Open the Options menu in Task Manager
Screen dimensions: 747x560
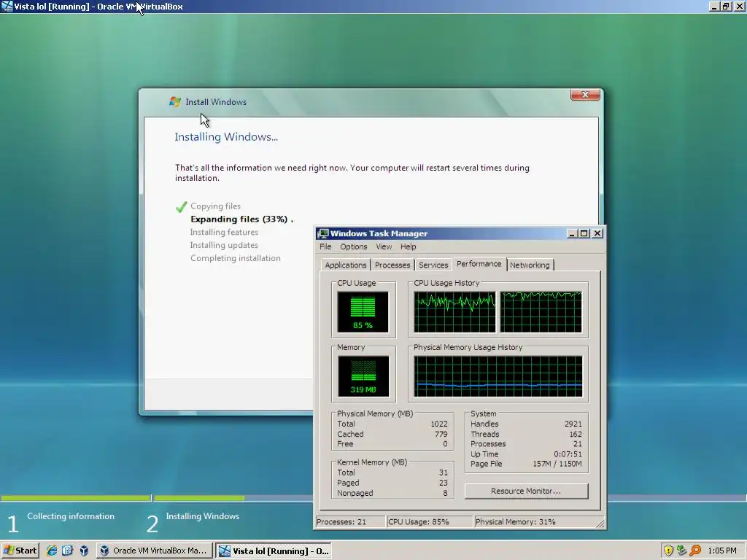click(354, 246)
